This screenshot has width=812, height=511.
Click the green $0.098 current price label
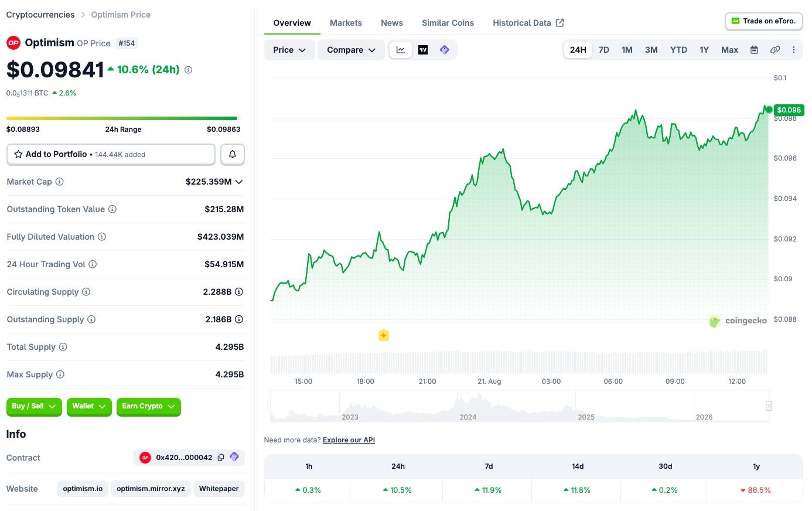pos(789,110)
